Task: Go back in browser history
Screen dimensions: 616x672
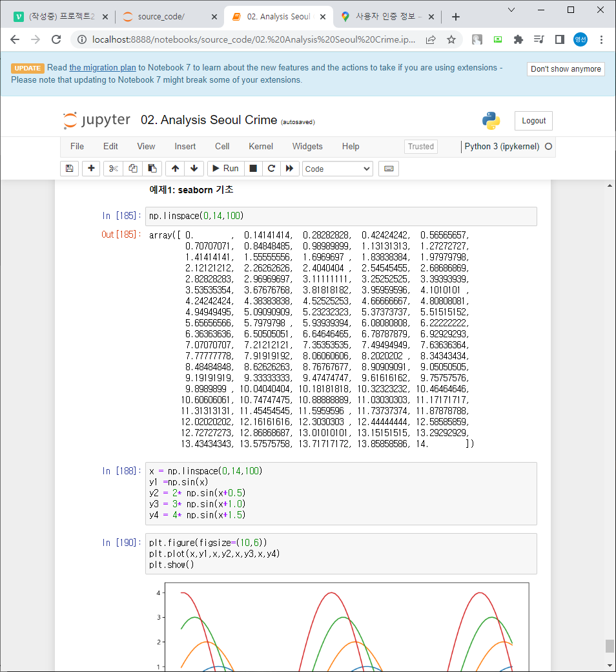Action: click(x=15, y=40)
